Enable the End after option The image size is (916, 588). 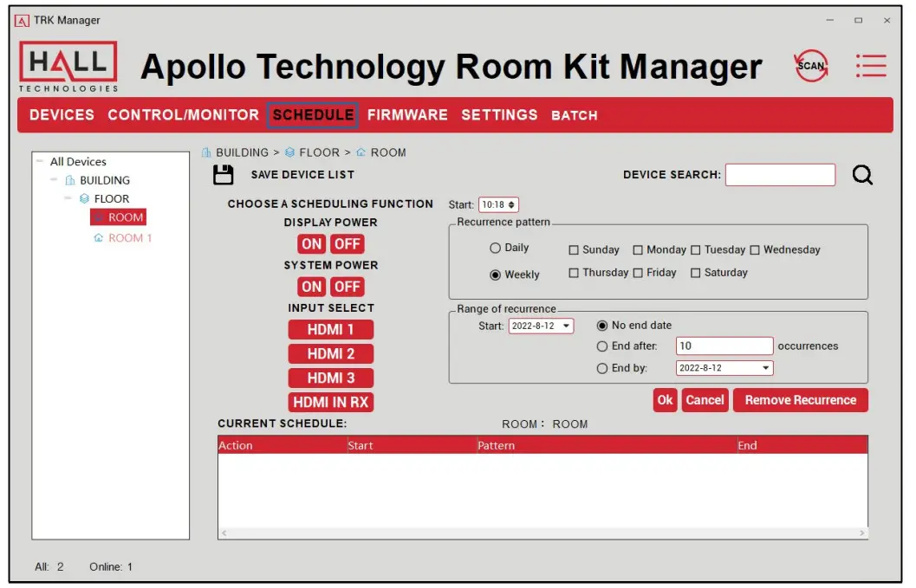pos(602,346)
